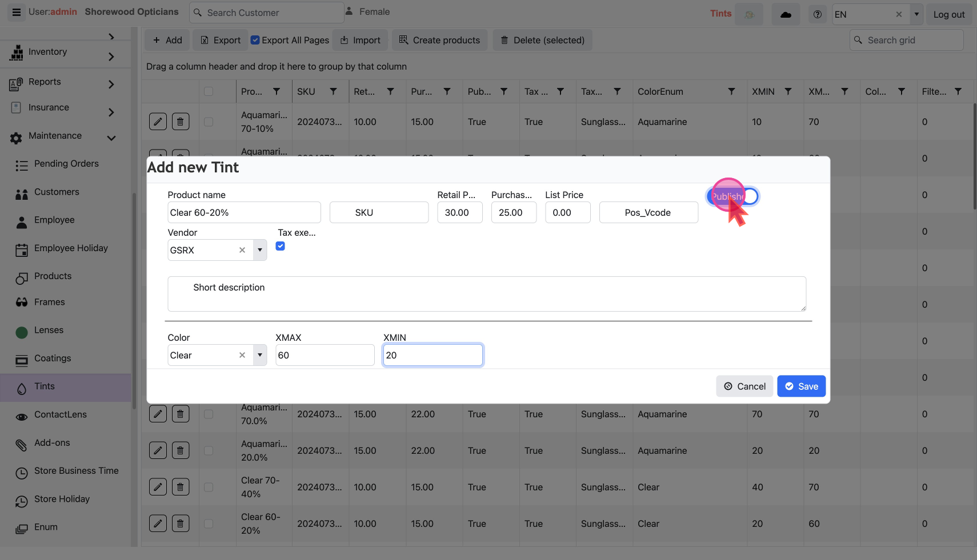977x560 pixels.
Task: Click the Retail Price field
Action: (459, 212)
